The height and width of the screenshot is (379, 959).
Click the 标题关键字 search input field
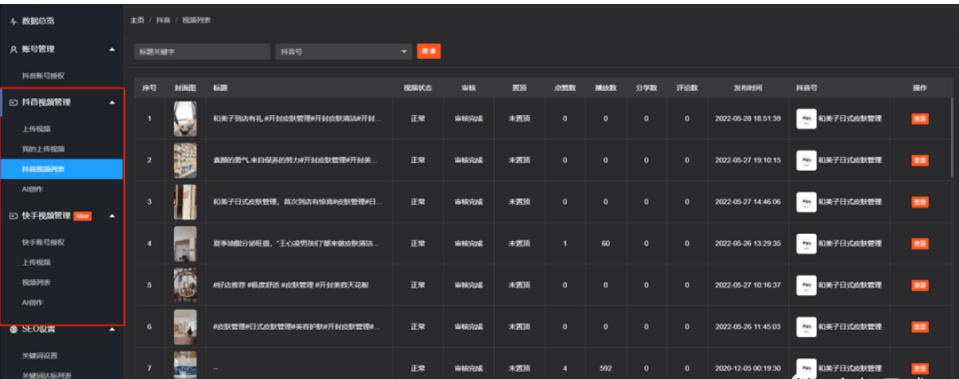[202, 52]
